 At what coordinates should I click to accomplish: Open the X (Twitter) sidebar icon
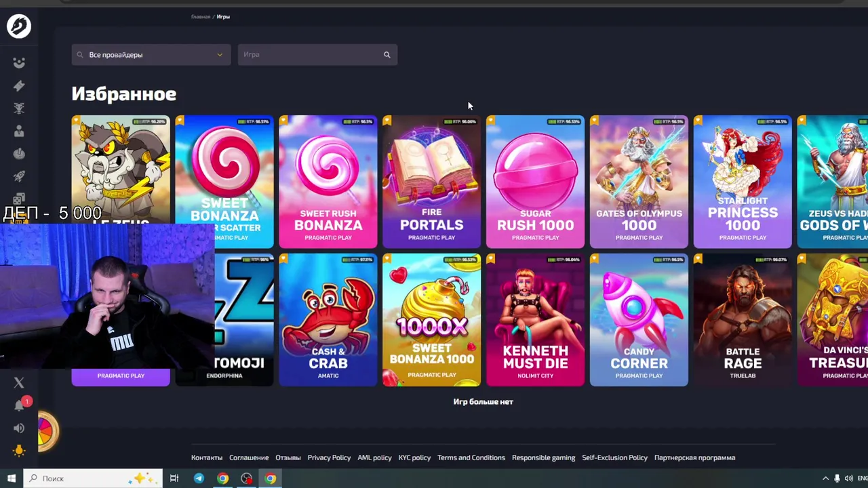point(19,383)
